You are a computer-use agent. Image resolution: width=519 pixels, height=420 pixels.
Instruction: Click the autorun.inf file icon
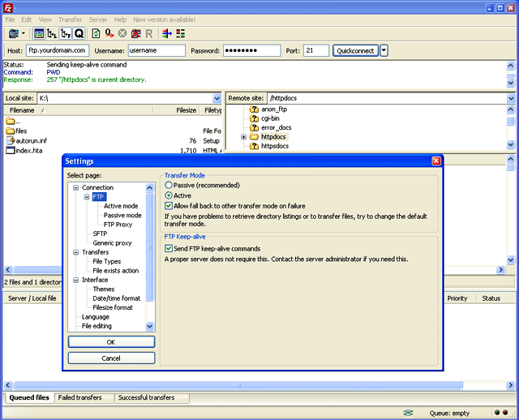pyautogui.click(x=11, y=140)
